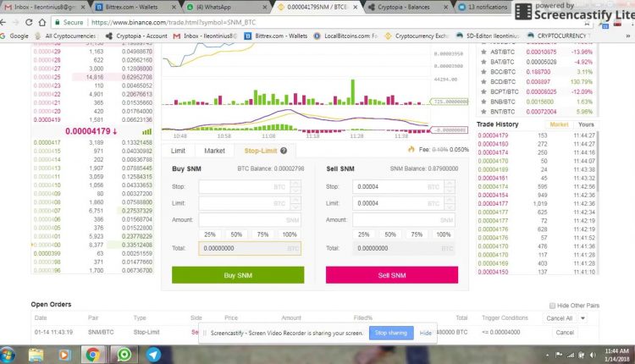
Task: Set buy amount to 25%
Action: [210, 234]
